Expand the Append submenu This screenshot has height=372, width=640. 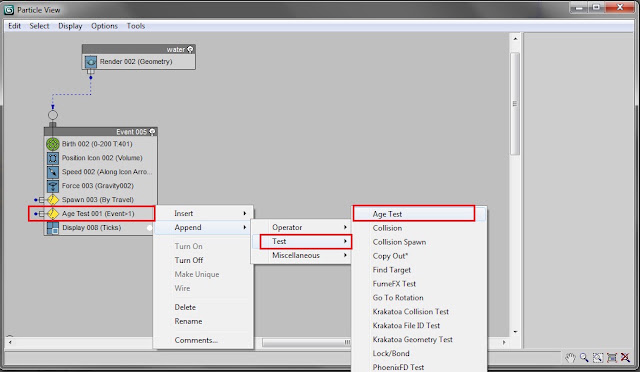coord(204,227)
